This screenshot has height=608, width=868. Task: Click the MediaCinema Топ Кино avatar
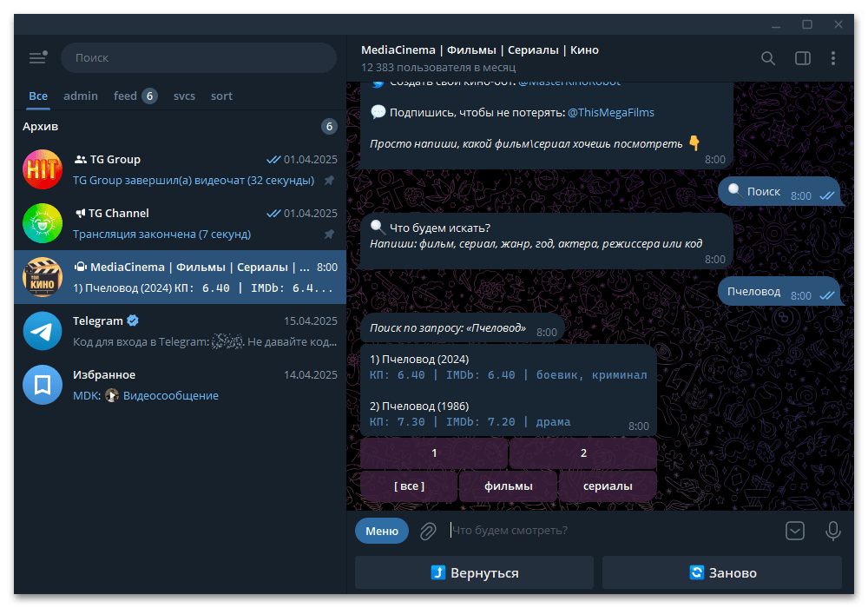tap(43, 277)
